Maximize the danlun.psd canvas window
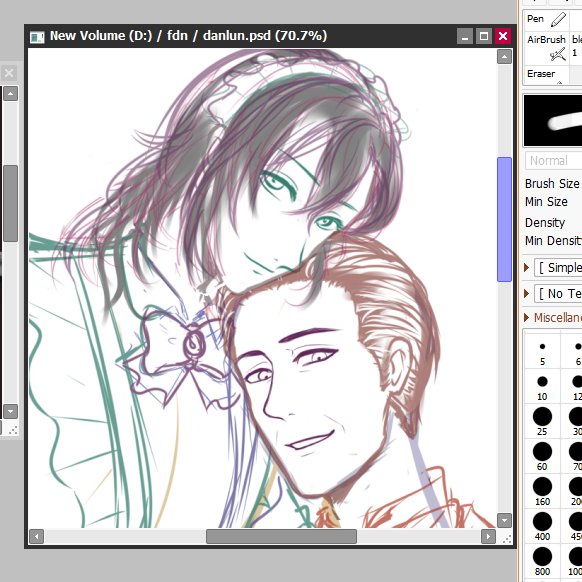Screen dimensions: 582x582 (x=484, y=36)
